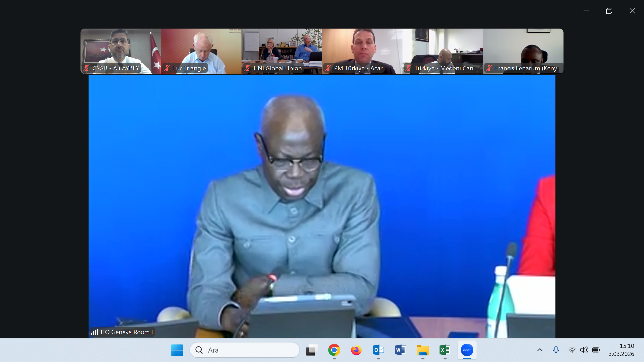Open the volume control slider
Screen dimensions: 644x362
click(584, 350)
